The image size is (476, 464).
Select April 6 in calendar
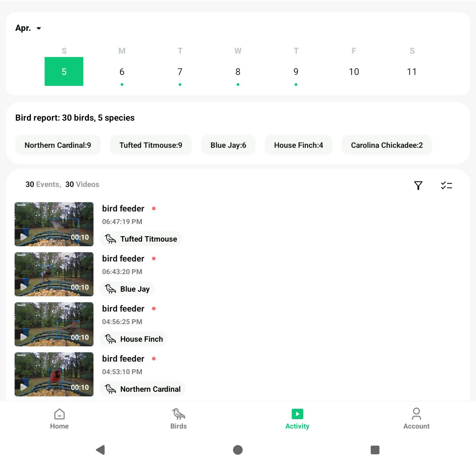point(122,72)
